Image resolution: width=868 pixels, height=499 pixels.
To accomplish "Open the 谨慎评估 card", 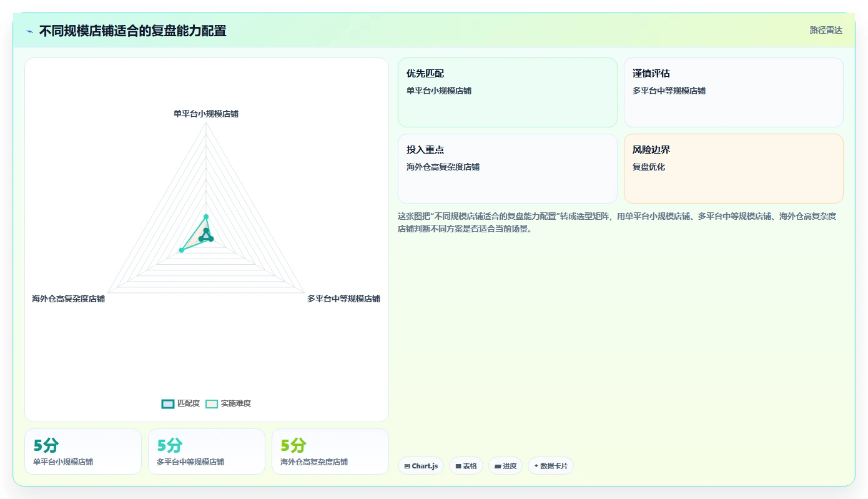I will point(734,92).
